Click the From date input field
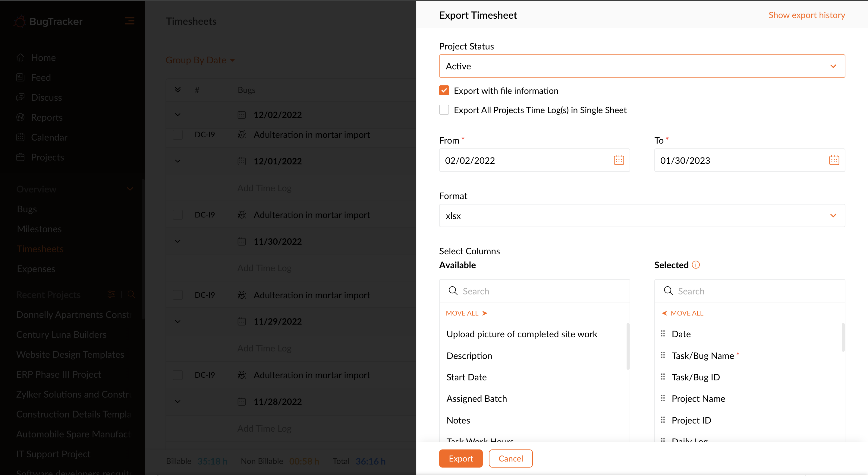This screenshot has height=476, width=868. 534,160
